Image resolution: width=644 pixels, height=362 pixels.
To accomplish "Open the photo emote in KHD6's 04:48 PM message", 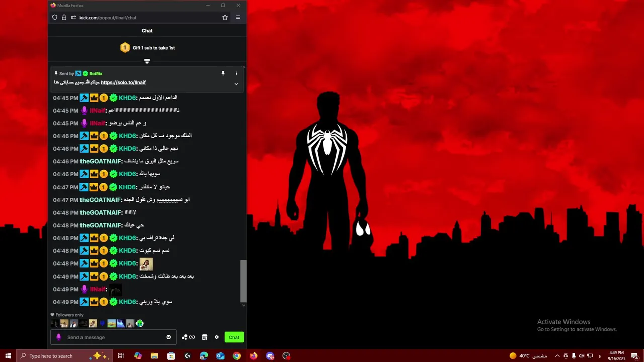I will coord(146,264).
